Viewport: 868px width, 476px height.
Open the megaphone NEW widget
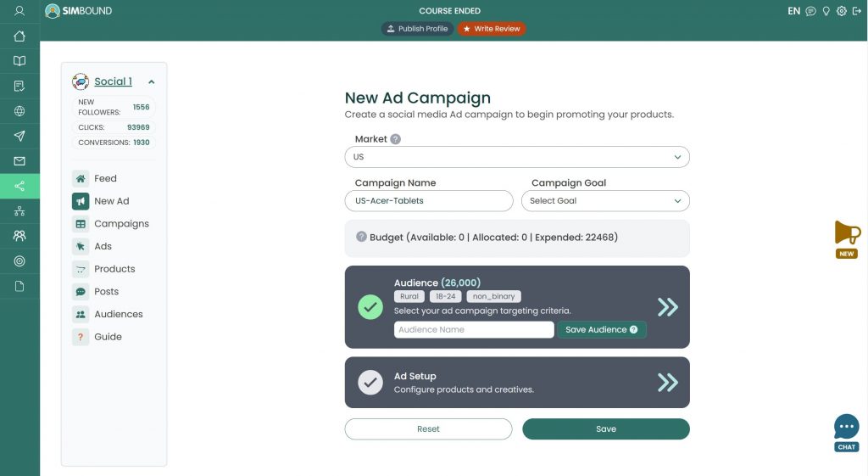pos(847,238)
